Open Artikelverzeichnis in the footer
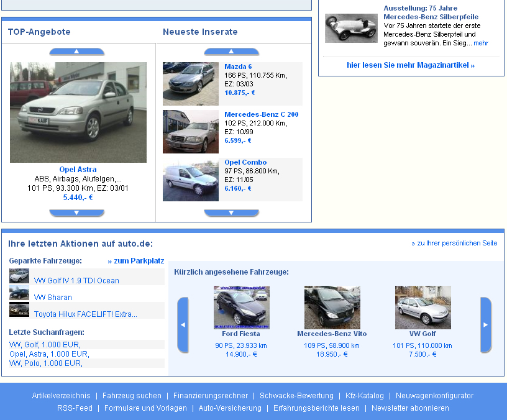This screenshot has height=420, width=507. (61, 396)
